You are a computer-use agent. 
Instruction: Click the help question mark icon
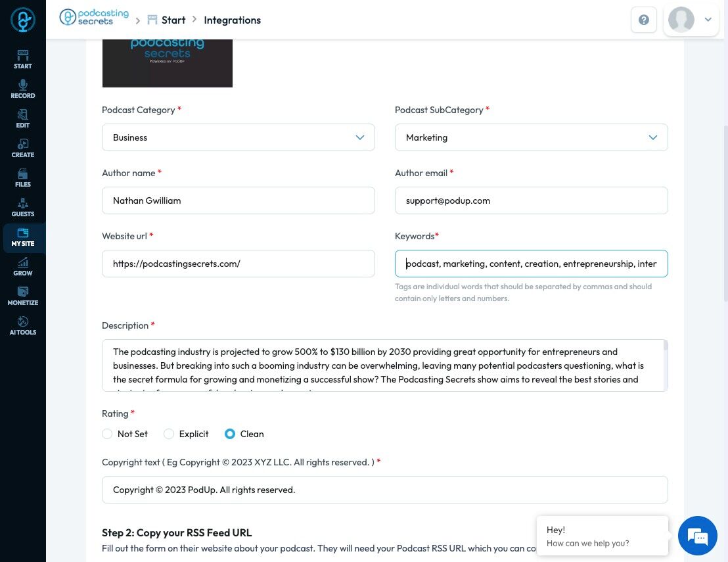tap(644, 20)
